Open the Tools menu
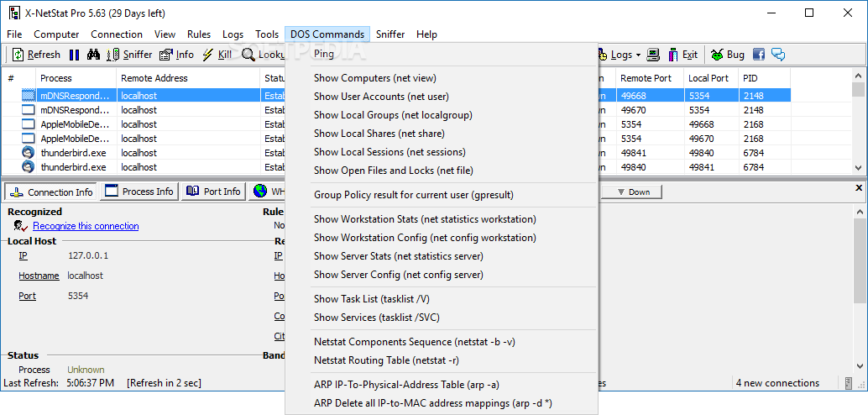Image resolution: width=868 pixels, height=415 pixels. (x=267, y=34)
